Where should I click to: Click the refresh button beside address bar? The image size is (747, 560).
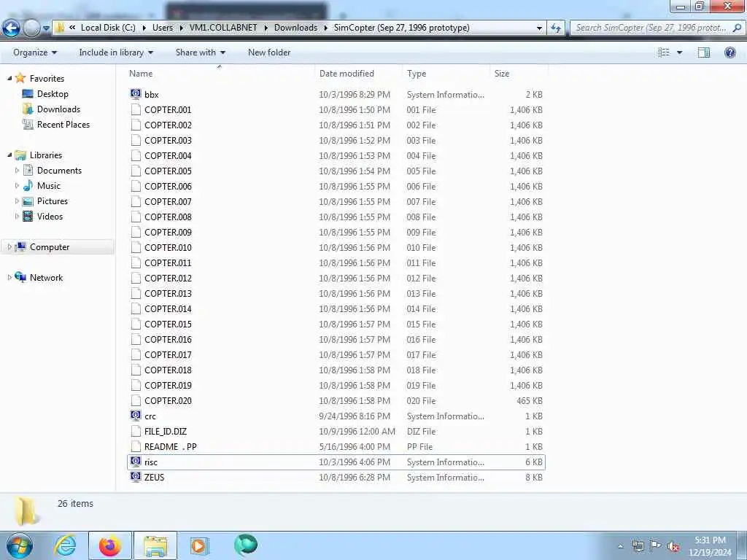555,28
